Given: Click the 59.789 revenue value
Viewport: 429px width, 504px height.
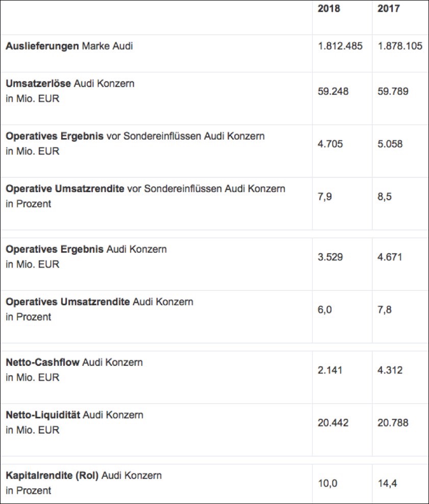Looking at the screenshot, I should click(x=393, y=92).
